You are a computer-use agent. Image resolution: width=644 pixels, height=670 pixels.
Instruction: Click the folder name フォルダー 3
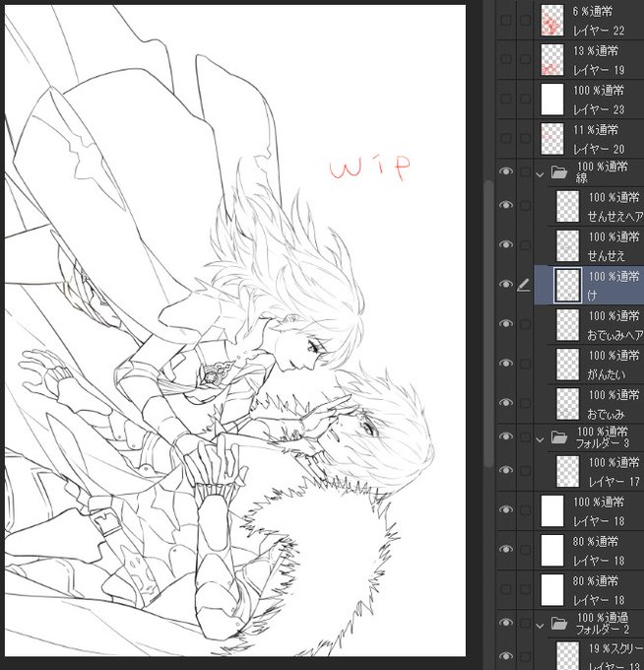point(602,443)
